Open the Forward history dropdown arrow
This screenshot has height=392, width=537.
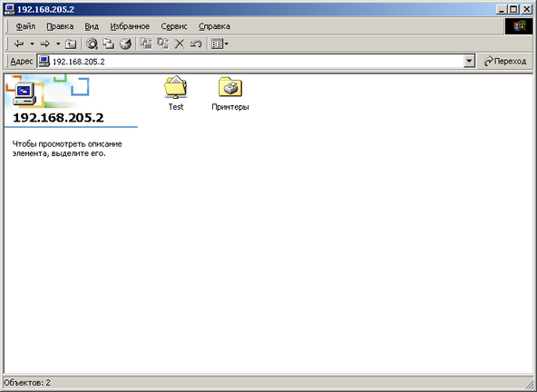tap(58, 44)
